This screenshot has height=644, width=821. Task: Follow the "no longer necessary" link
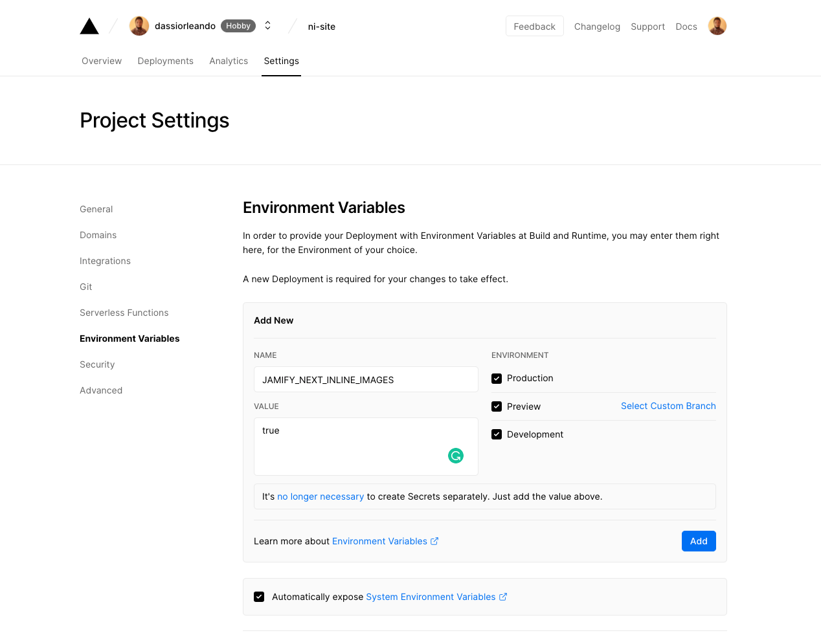321,496
